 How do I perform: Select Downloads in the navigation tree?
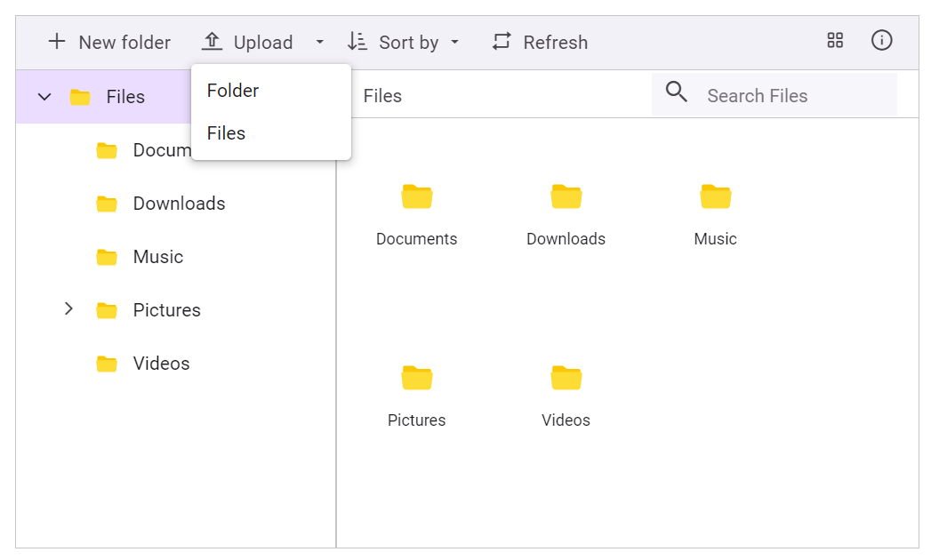tap(179, 204)
